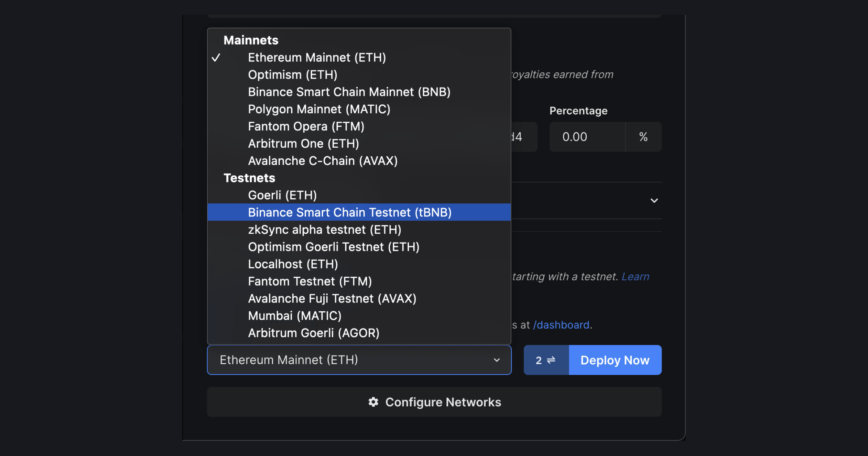Click the checkmark next to Ethereum Mainnet
Viewport: 868px width, 456px height.
(217, 57)
